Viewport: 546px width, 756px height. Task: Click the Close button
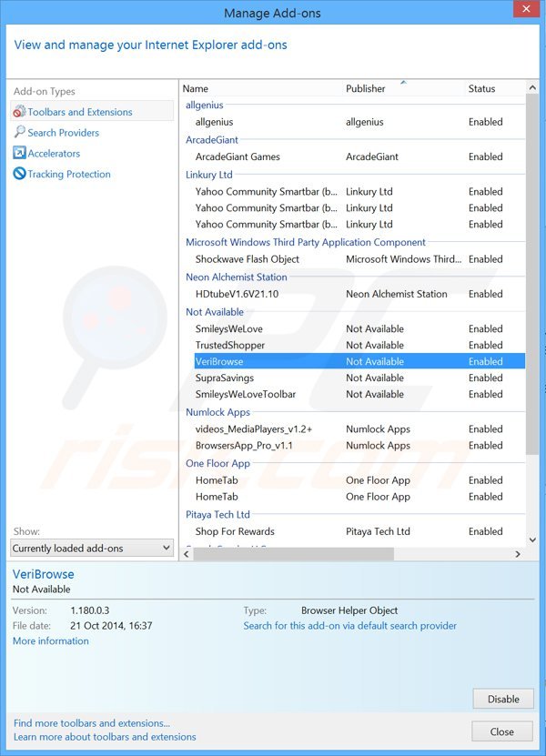(x=501, y=731)
